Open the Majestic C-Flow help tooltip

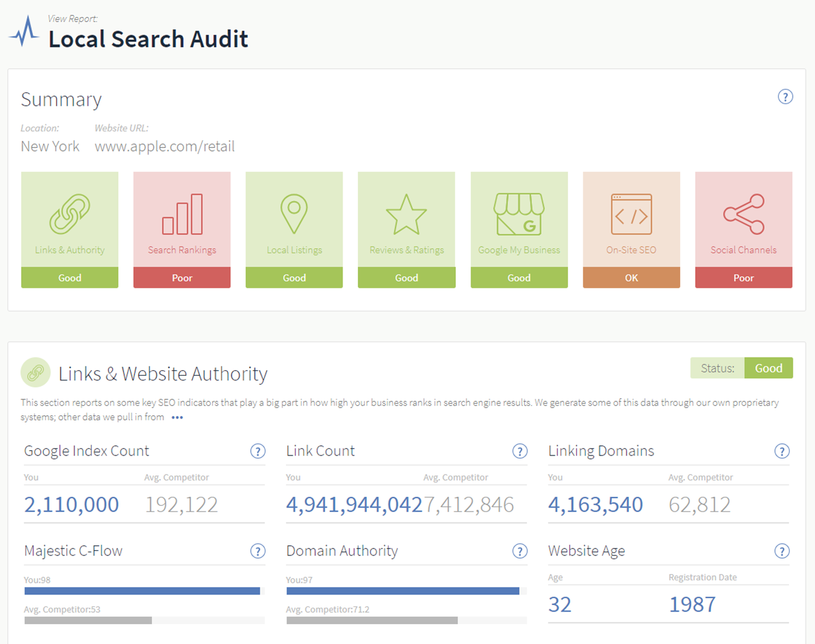258,551
